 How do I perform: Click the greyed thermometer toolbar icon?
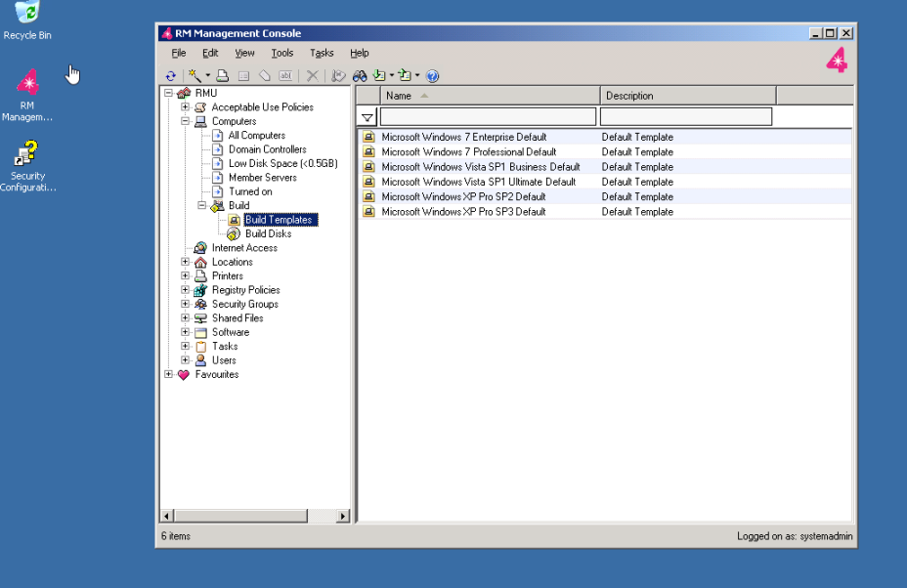(338, 76)
